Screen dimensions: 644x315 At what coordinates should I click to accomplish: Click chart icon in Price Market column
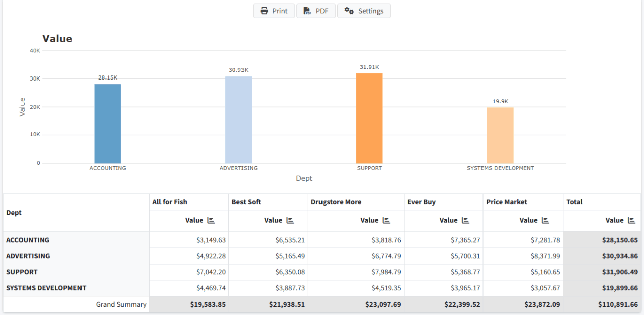pos(545,220)
